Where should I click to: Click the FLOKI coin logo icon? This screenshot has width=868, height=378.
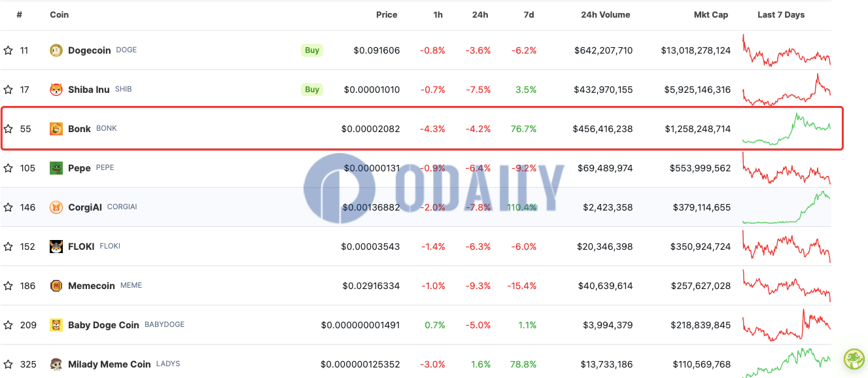click(x=56, y=247)
